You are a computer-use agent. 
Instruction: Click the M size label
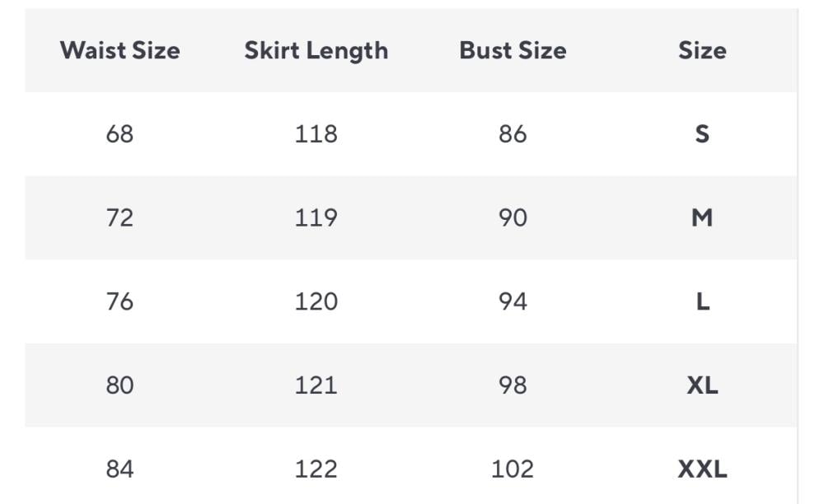coord(702,217)
